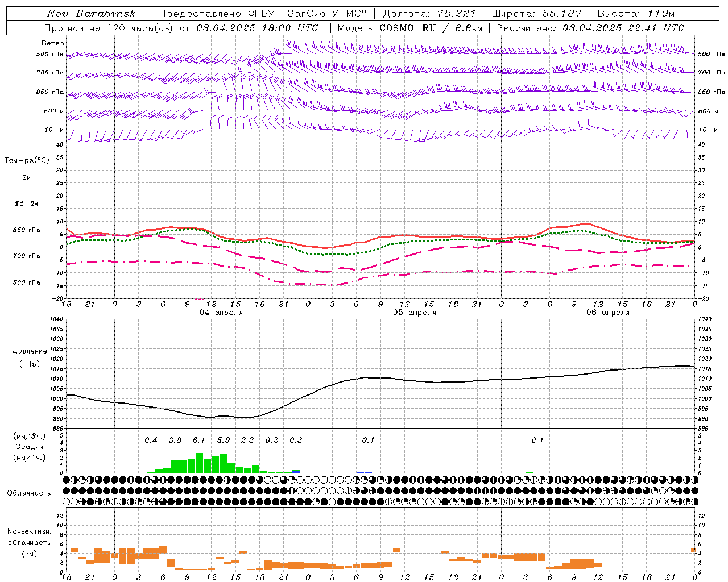This screenshot has height=582, width=728.
Task: Click the '700 гПа' temperature legend entry
Action: [x=27, y=256]
